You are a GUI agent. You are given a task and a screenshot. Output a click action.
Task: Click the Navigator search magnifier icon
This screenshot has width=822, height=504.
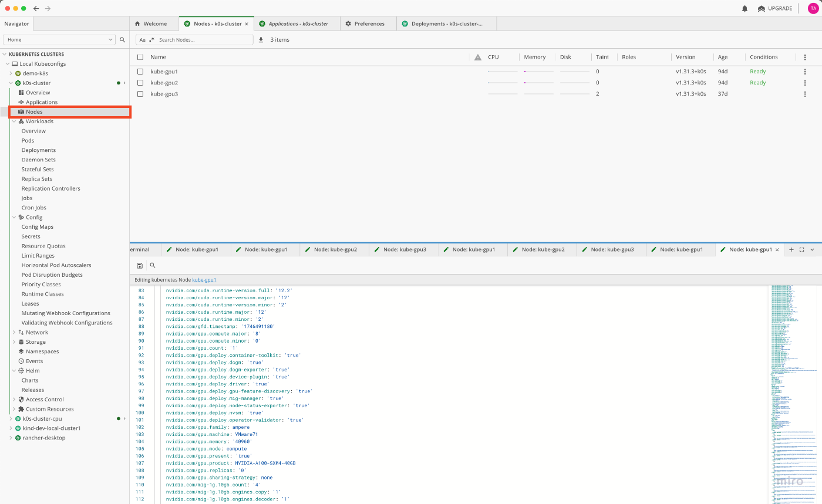(123, 39)
